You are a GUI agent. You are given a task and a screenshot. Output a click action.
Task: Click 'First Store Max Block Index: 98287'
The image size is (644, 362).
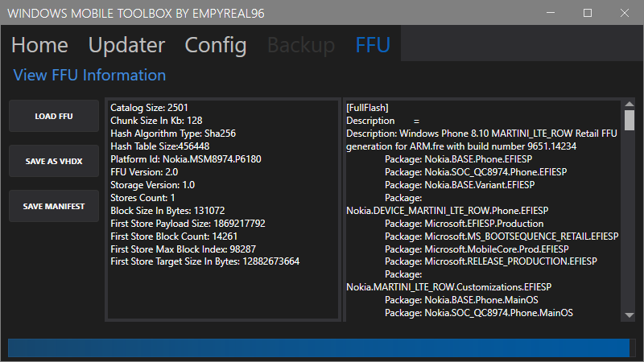(x=184, y=249)
